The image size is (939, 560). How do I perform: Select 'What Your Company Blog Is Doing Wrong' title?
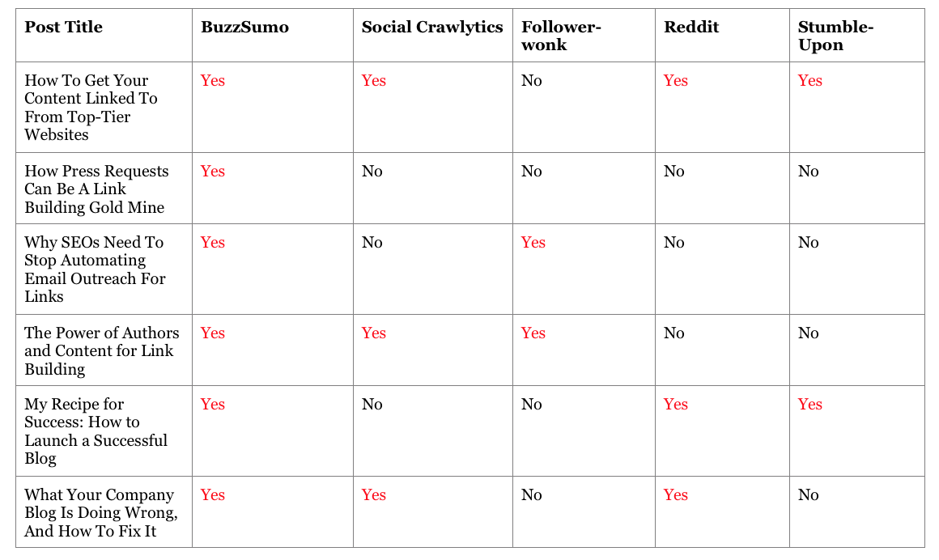click(x=100, y=512)
